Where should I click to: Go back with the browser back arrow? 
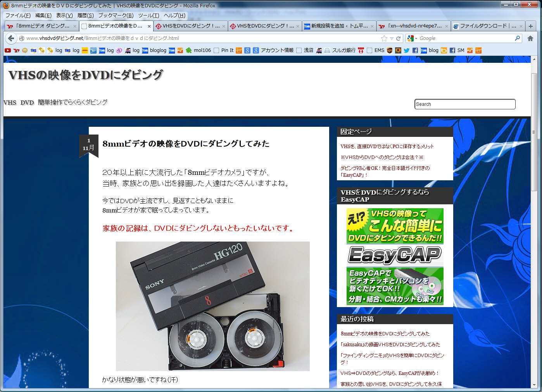click(x=11, y=38)
